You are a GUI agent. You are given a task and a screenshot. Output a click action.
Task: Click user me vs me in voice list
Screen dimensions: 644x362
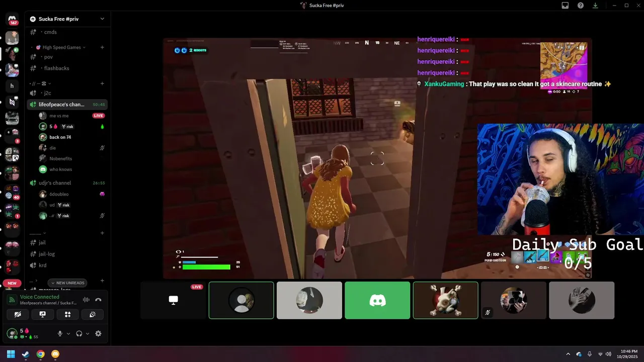(59, 116)
